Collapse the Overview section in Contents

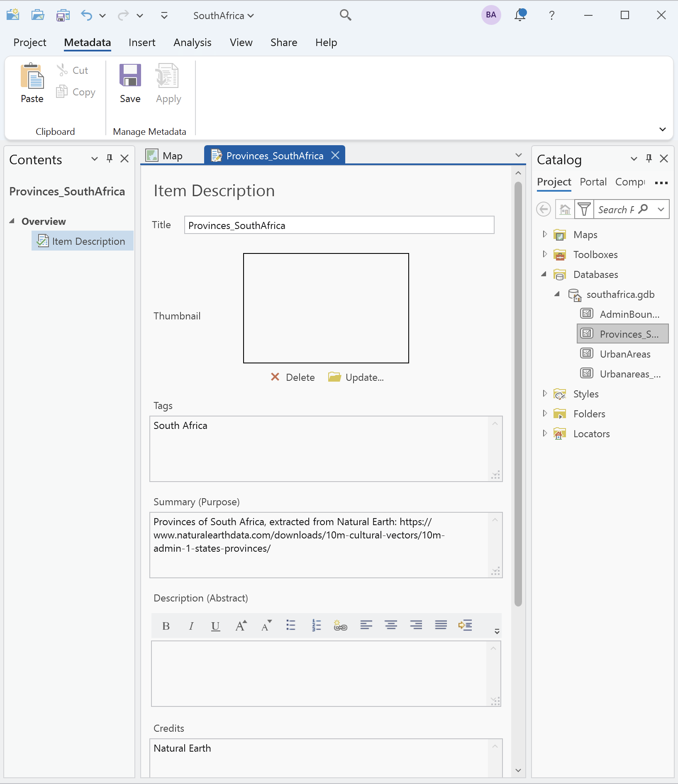(12, 221)
